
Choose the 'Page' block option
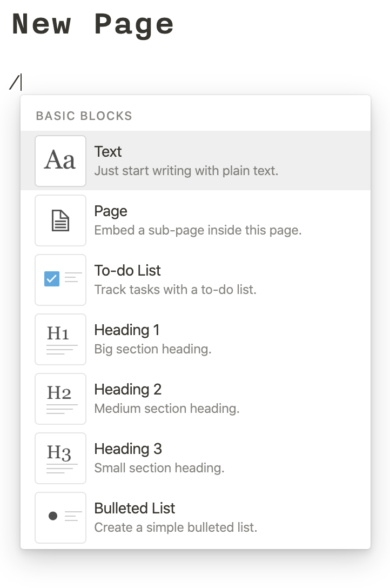(111, 211)
